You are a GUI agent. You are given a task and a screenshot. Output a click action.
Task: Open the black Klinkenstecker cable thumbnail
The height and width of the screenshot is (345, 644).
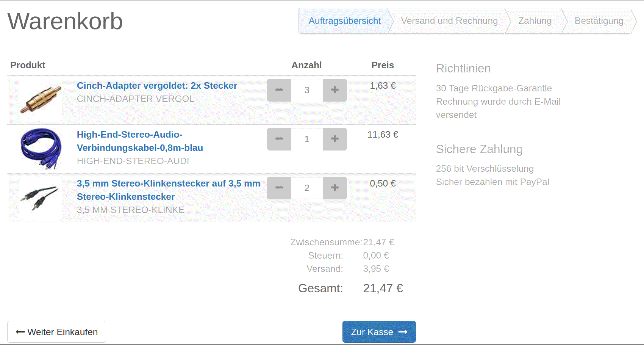pyautogui.click(x=41, y=198)
